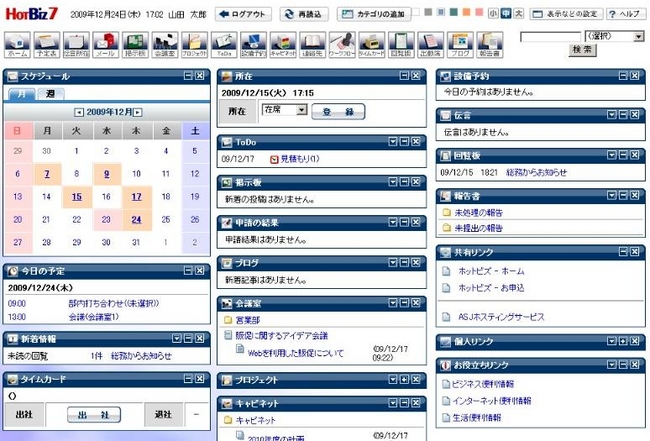The height and width of the screenshot is (441, 650).
Task: Open the ワークフロー workflow toolbar icon
Action: point(342,45)
